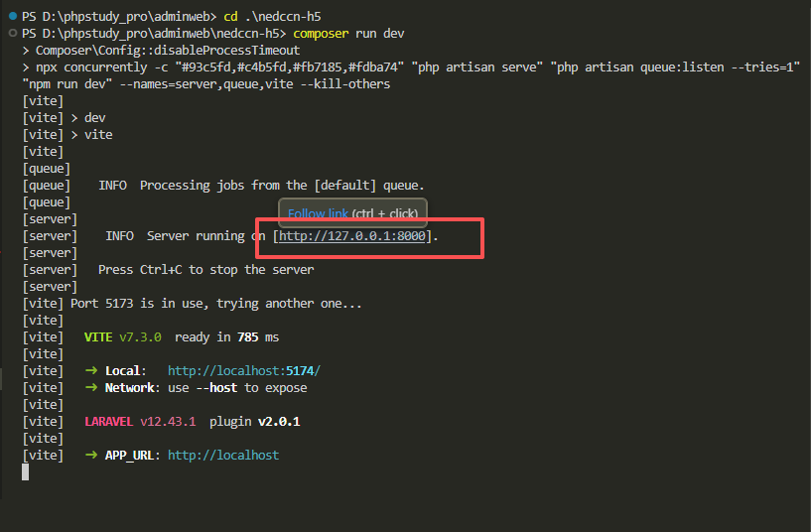Screen dimensions: 811x532
Task: Open the http://localhost:5174/ Local link
Action: coord(244,370)
